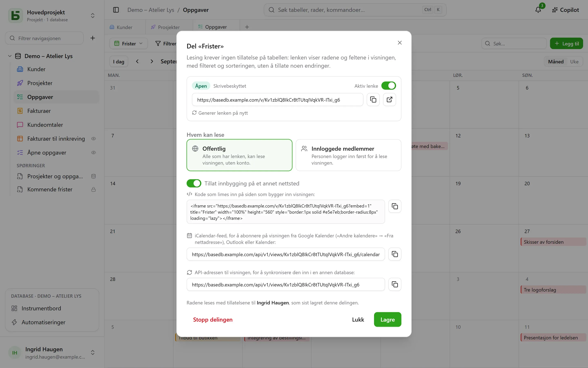Close the Del «Frister» dialog with X
This screenshot has height=368, width=588.
point(400,43)
